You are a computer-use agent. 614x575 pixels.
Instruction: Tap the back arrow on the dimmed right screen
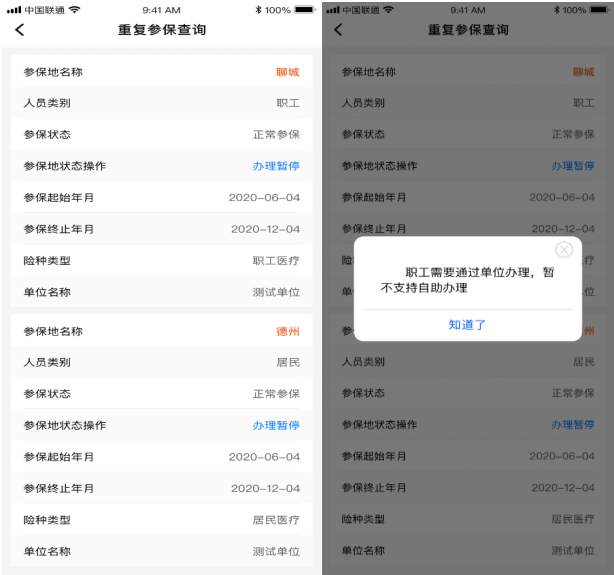(338, 30)
